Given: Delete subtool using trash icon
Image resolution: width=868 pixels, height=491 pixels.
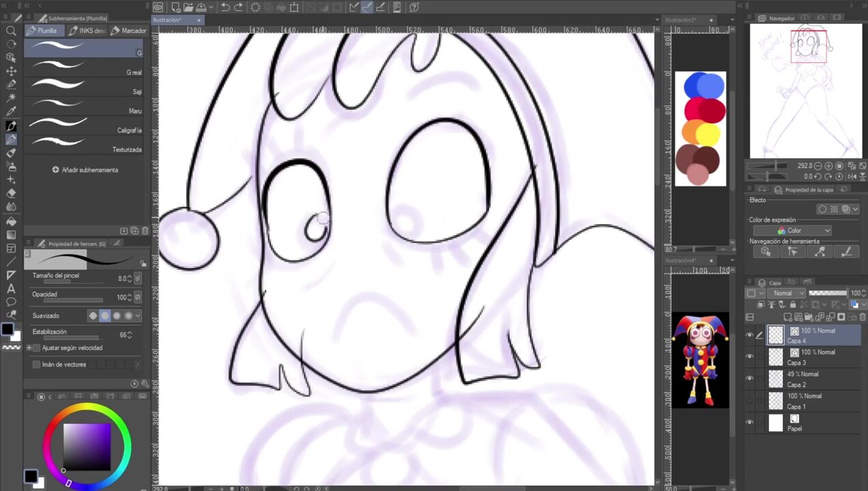Looking at the screenshot, I should [x=145, y=231].
